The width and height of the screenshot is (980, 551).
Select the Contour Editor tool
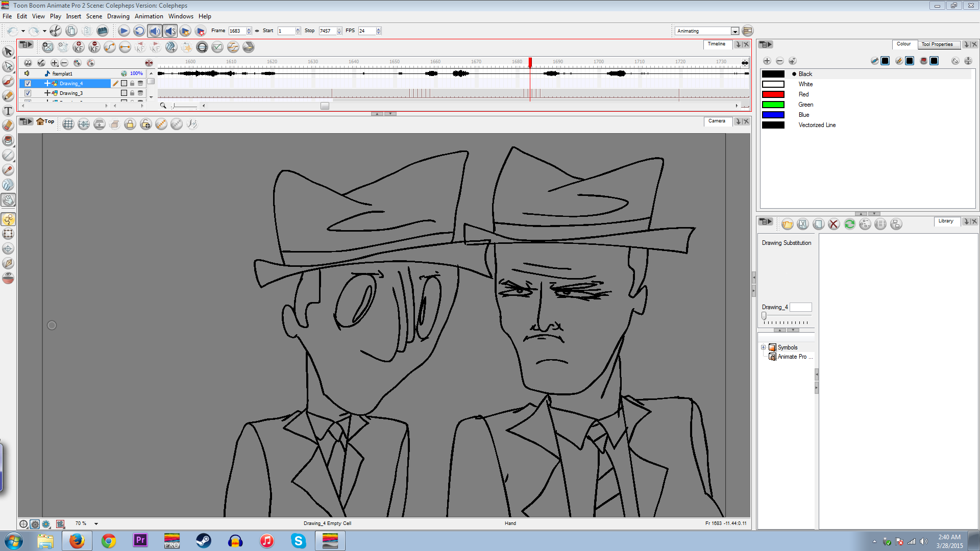click(8, 66)
